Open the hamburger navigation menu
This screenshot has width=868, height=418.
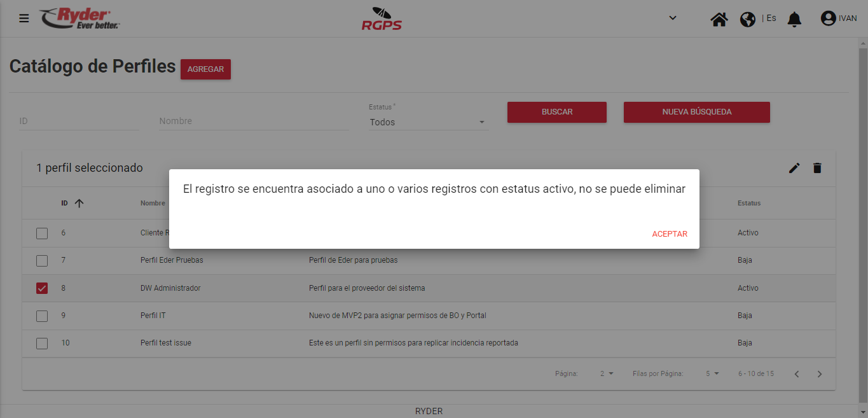pyautogui.click(x=24, y=18)
